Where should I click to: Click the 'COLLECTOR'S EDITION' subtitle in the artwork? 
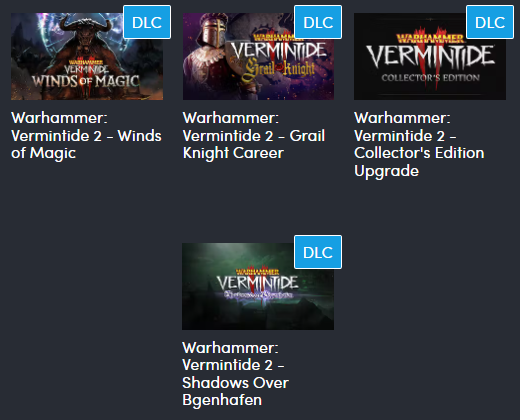point(430,78)
